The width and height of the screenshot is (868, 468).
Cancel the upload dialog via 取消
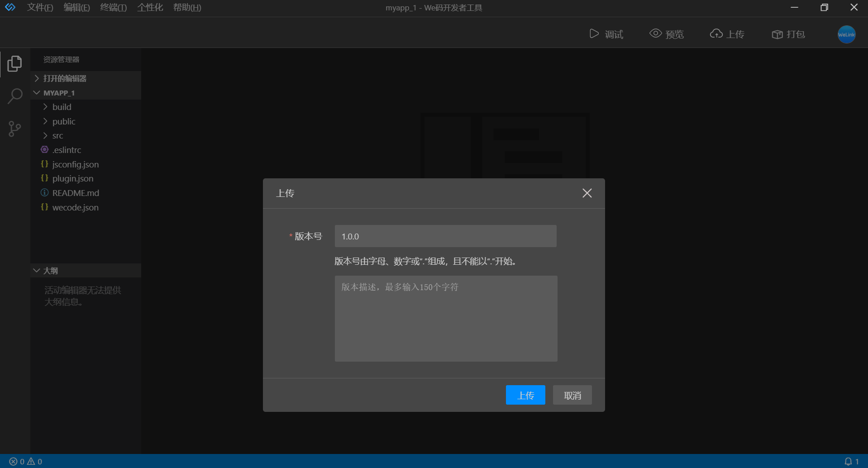pyautogui.click(x=572, y=395)
